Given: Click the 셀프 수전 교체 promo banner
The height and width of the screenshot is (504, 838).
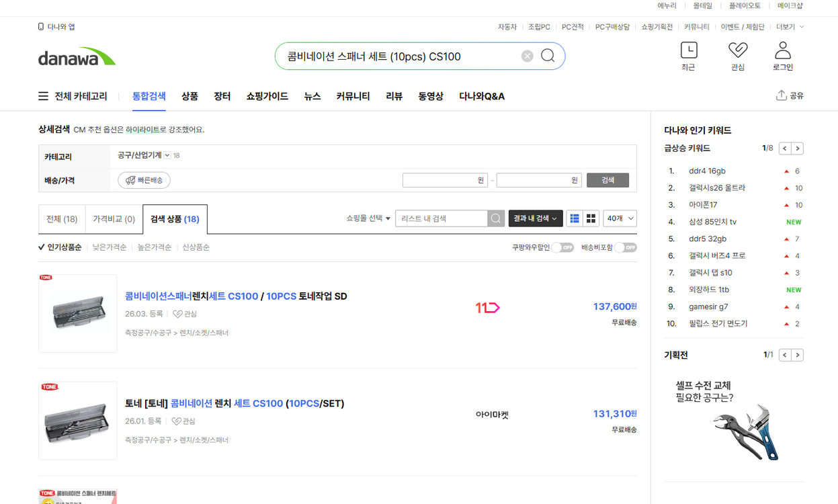Looking at the screenshot, I should [x=733, y=421].
